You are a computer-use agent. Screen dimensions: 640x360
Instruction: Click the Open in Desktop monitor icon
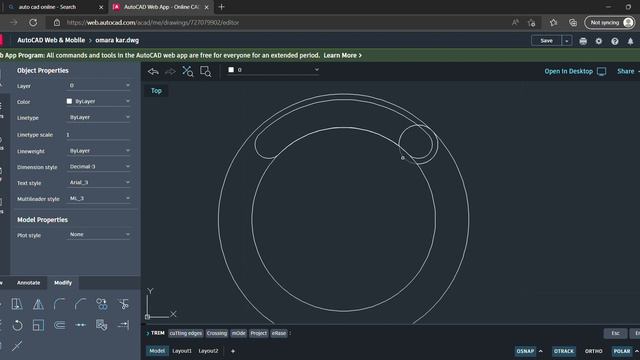pos(602,71)
